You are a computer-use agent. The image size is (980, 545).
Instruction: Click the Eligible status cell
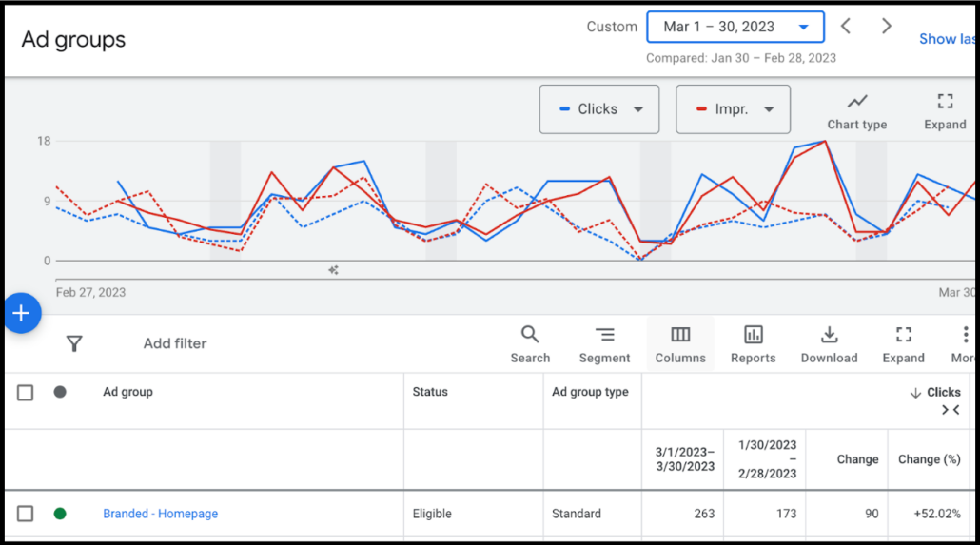(x=432, y=514)
